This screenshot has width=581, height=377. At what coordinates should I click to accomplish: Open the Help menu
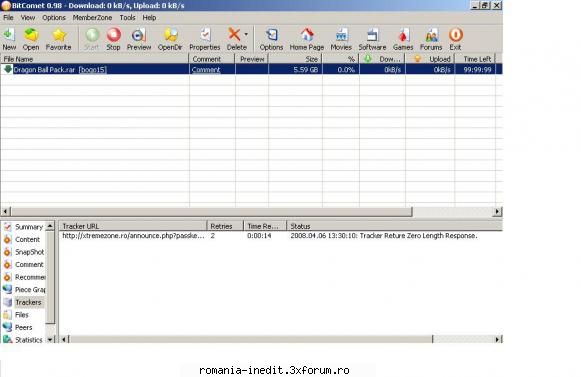pyautogui.click(x=149, y=17)
